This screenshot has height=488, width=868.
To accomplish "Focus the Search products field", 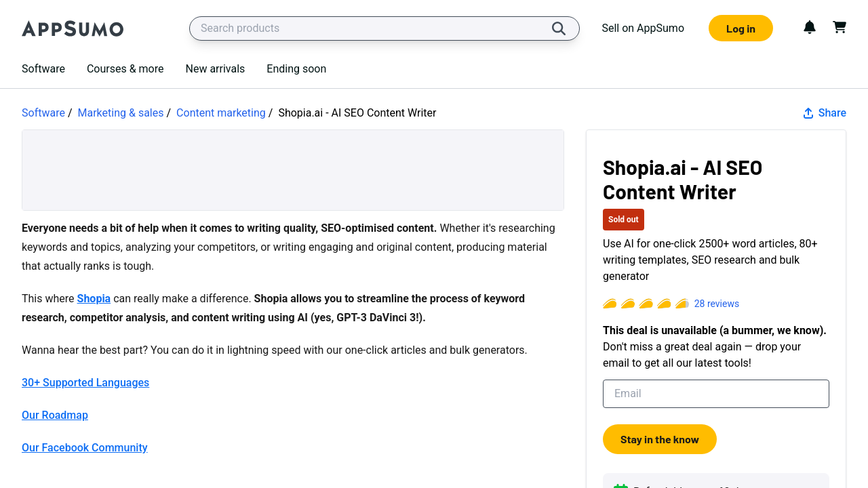I will point(373,28).
